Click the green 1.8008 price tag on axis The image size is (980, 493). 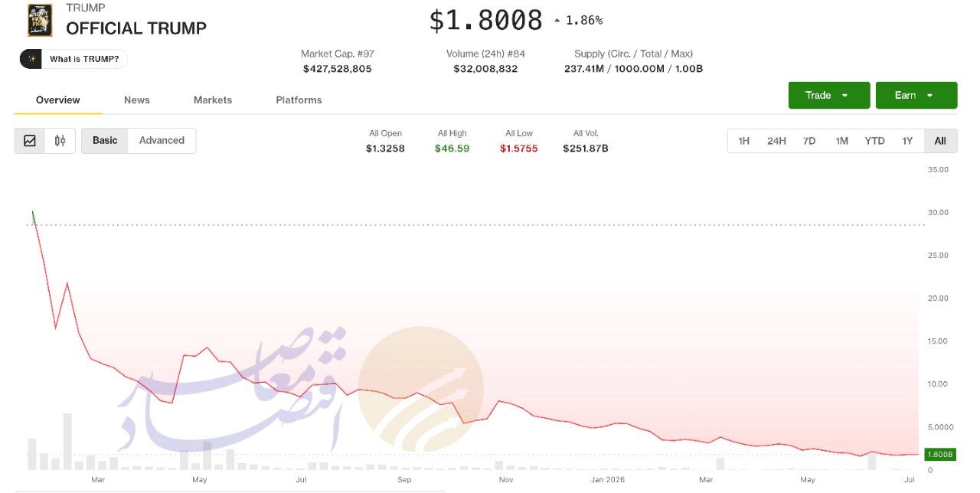(x=940, y=455)
